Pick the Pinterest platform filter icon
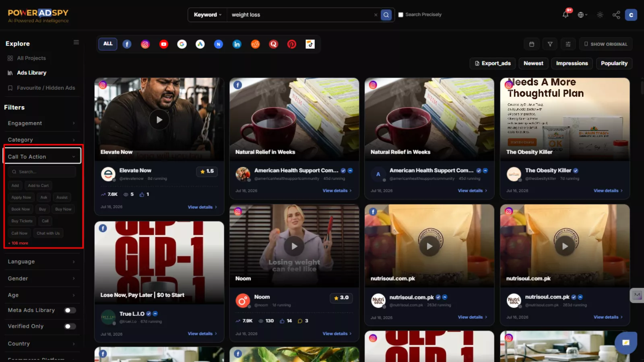 pyautogui.click(x=292, y=44)
